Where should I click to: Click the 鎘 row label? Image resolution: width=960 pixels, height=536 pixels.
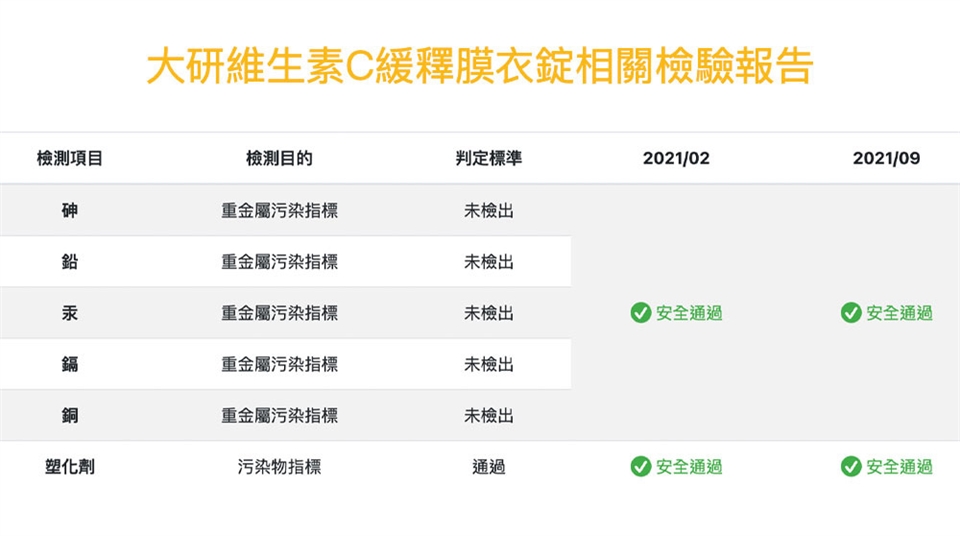(x=69, y=364)
